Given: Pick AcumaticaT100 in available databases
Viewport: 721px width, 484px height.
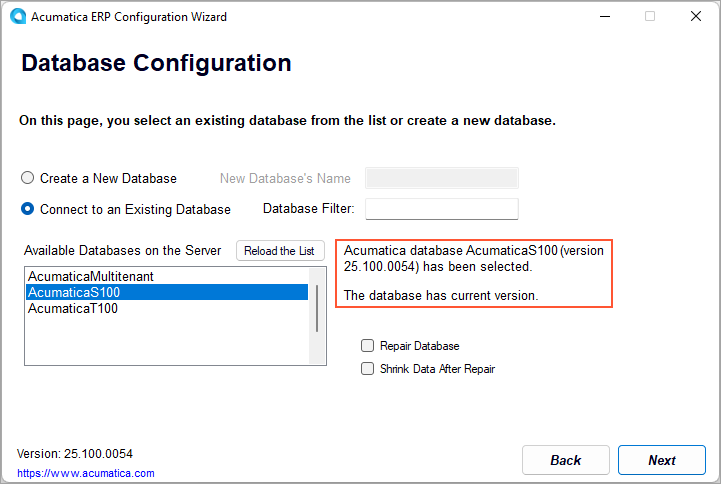Looking at the screenshot, I should click(x=73, y=309).
